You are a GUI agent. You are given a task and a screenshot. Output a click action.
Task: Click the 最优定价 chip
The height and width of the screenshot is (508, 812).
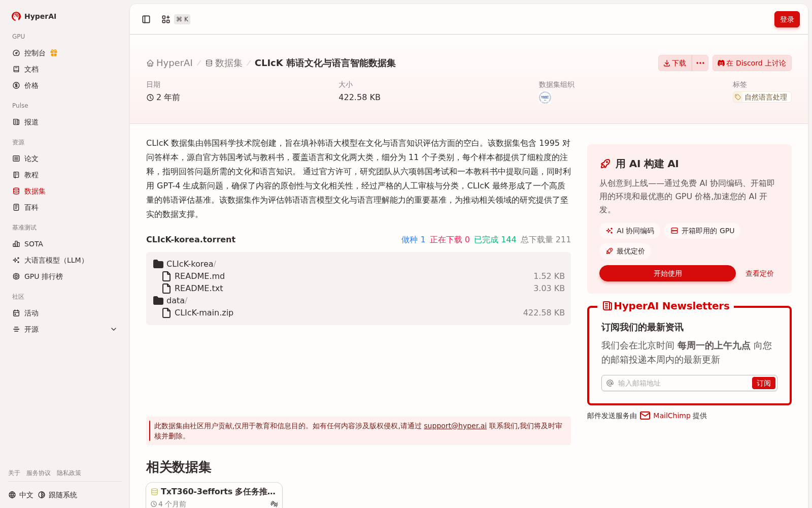625,251
